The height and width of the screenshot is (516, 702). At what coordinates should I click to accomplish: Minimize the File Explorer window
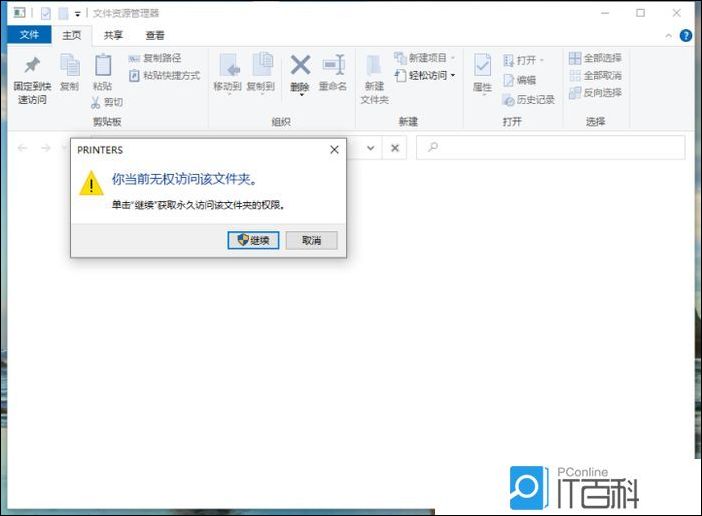pyautogui.click(x=605, y=13)
